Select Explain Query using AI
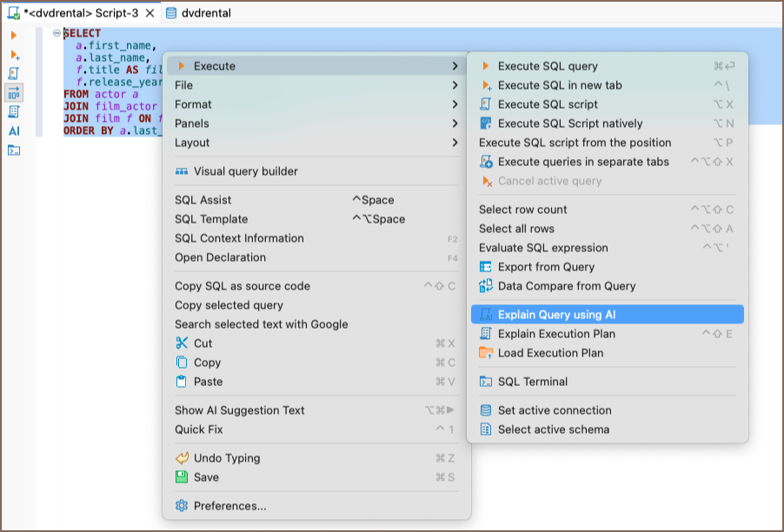Viewport: 784px width, 532px height. click(556, 315)
